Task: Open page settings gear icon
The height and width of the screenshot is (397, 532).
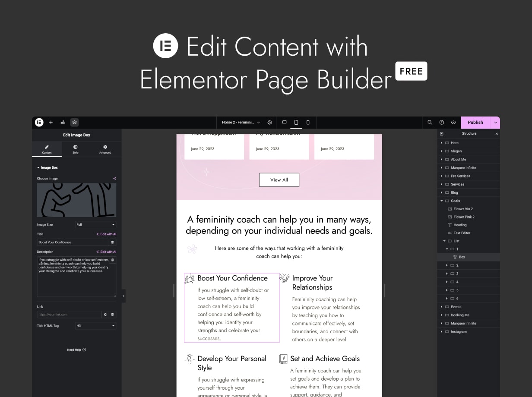Action: pyautogui.click(x=270, y=122)
